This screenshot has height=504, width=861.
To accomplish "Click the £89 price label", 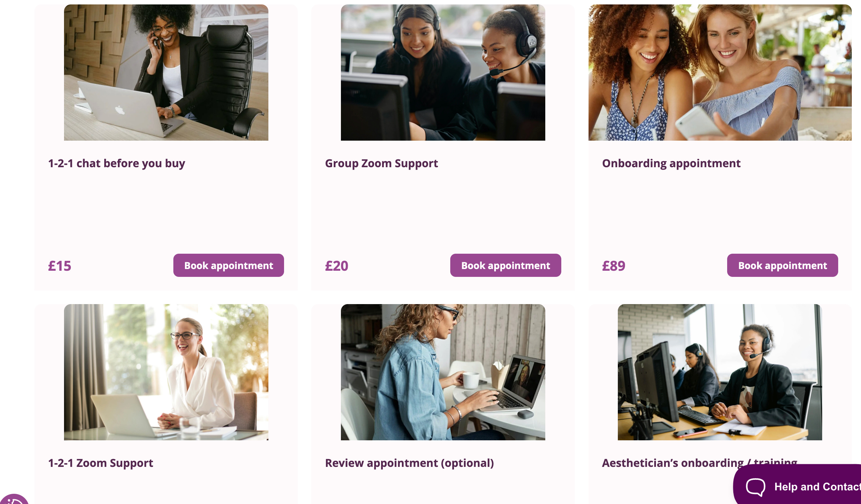I will [x=613, y=266].
